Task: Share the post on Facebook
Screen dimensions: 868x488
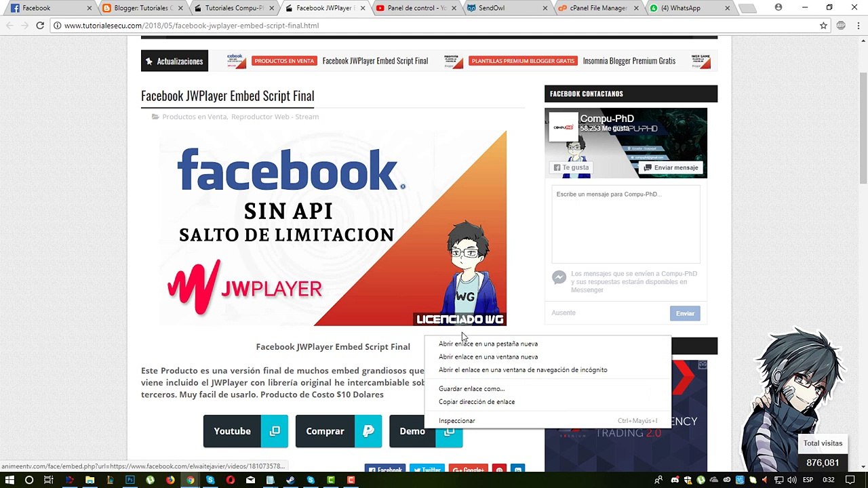Action: (385, 469)
